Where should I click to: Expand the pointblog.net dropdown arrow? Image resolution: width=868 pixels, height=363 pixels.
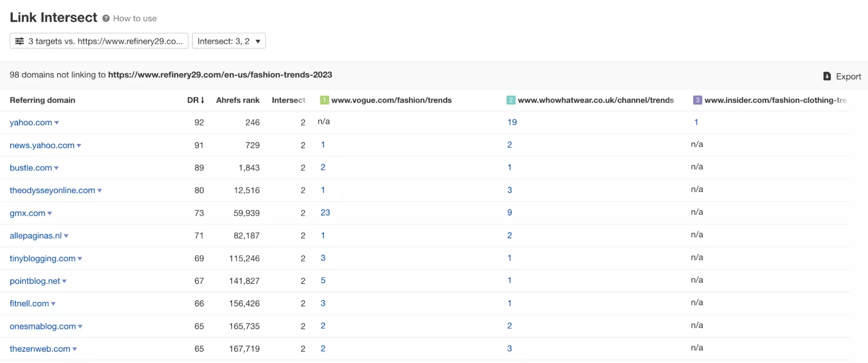(x=65, y=281)
